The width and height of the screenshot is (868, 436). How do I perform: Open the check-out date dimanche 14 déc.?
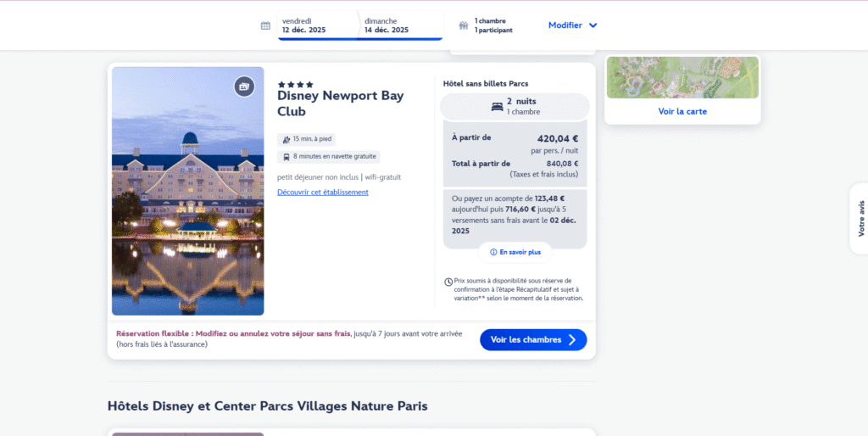387,25
